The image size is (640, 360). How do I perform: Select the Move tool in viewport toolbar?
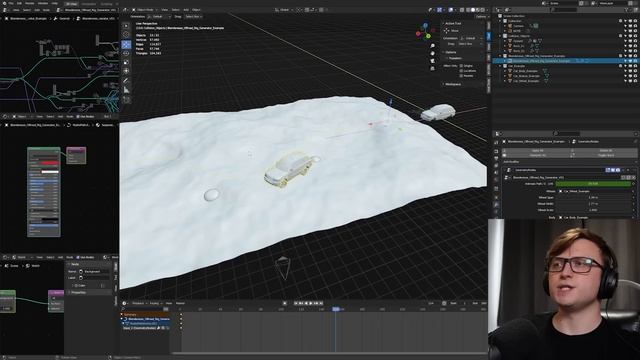tap(126, 44)
